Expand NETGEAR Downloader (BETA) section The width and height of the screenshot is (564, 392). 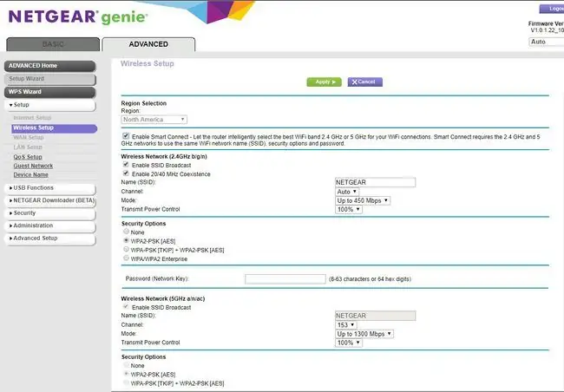coord(50,200)
